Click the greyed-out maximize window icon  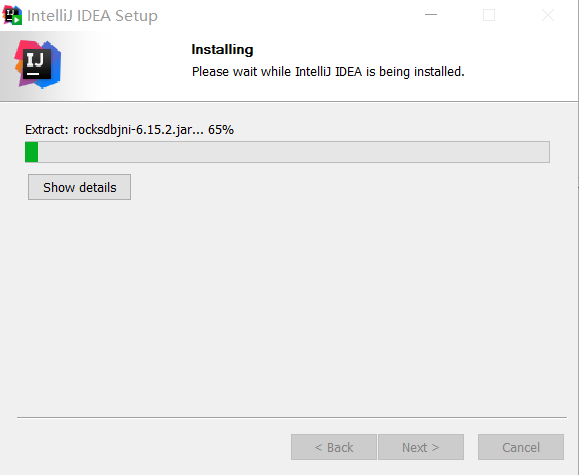point(489,15)
